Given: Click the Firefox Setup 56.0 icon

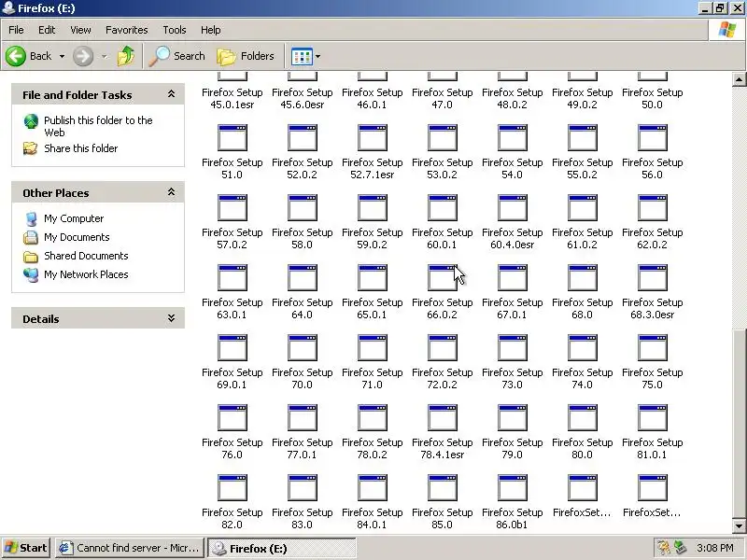Looking at the screenshot, I should click(652, 137).
